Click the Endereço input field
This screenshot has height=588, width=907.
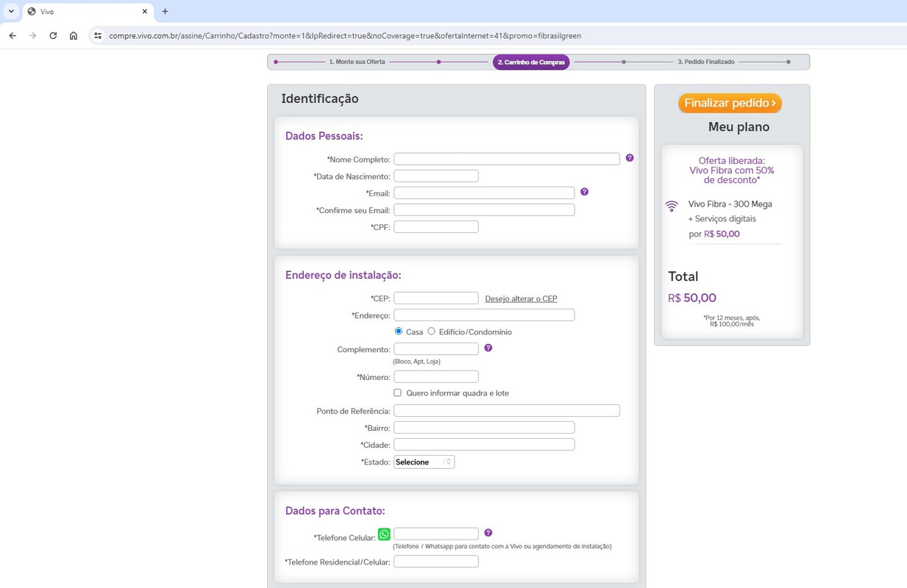(484, 315)
